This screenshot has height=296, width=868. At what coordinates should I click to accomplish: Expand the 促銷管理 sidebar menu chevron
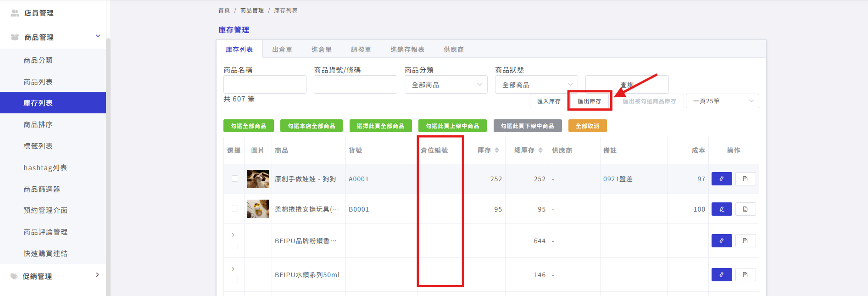pyautogui.click(x=97, y=275)
